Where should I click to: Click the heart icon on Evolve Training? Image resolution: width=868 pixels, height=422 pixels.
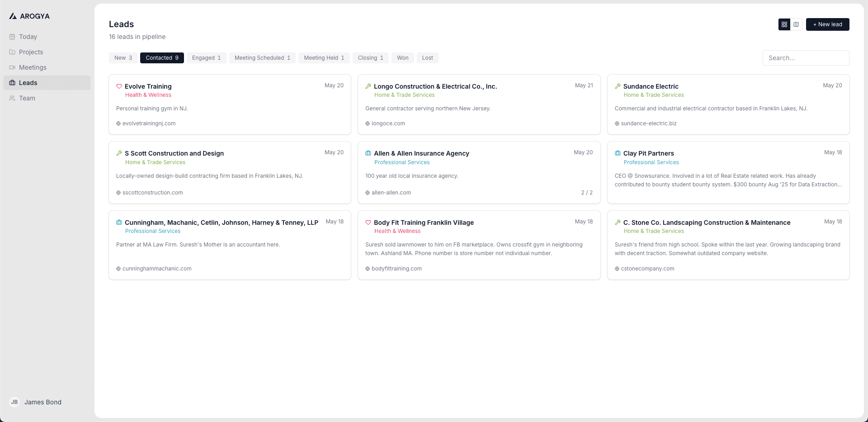click(x=119, y=86)
